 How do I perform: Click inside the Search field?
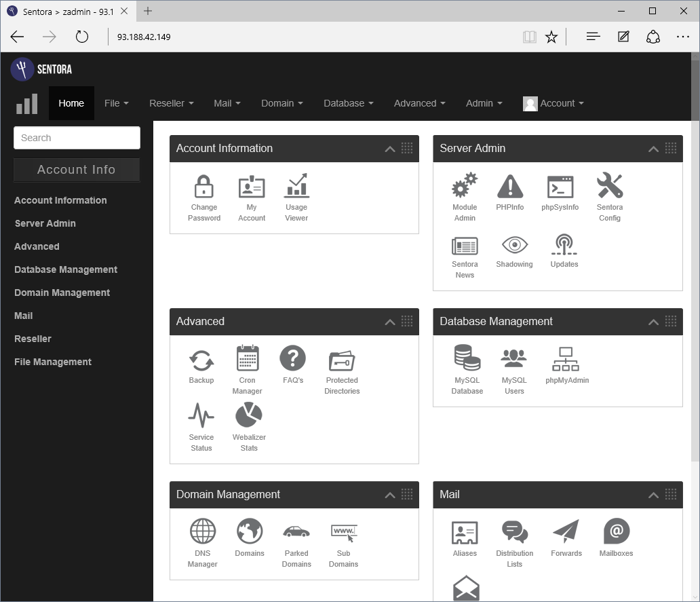click(77, 137)
